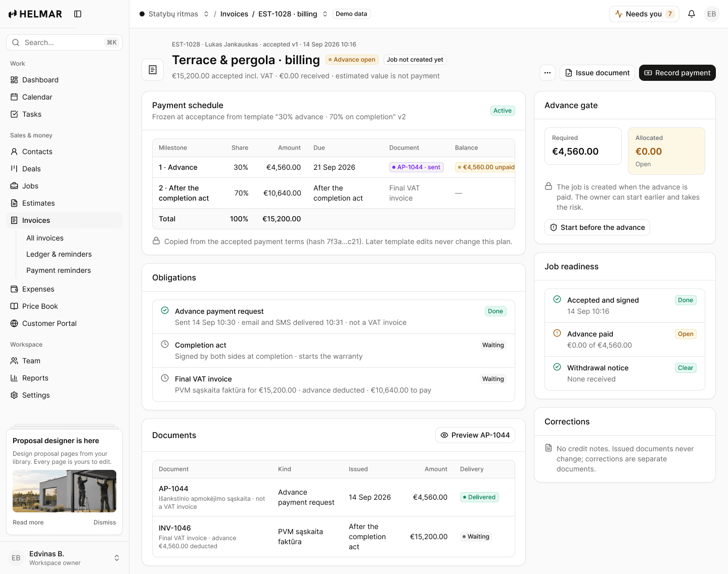Viewport: 728px width, 574px height.
Task: Expand the Edvinas B. account switcher
Action: [x=65, y=558]
